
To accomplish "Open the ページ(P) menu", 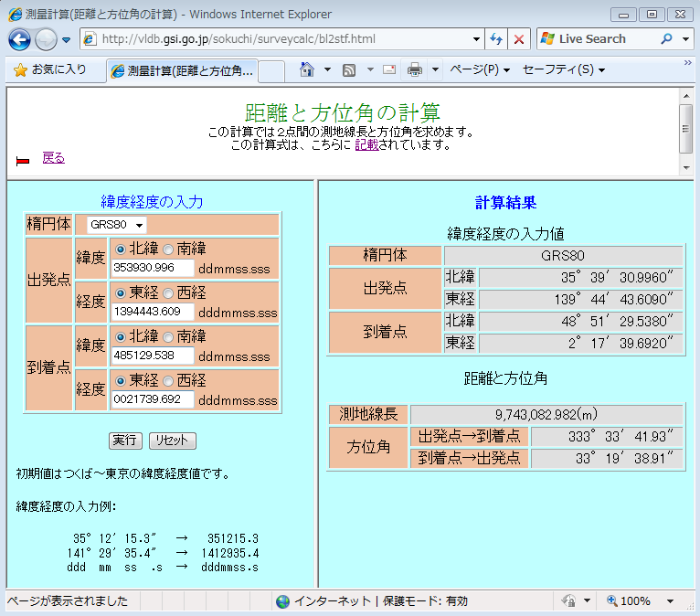I will 480,69.
